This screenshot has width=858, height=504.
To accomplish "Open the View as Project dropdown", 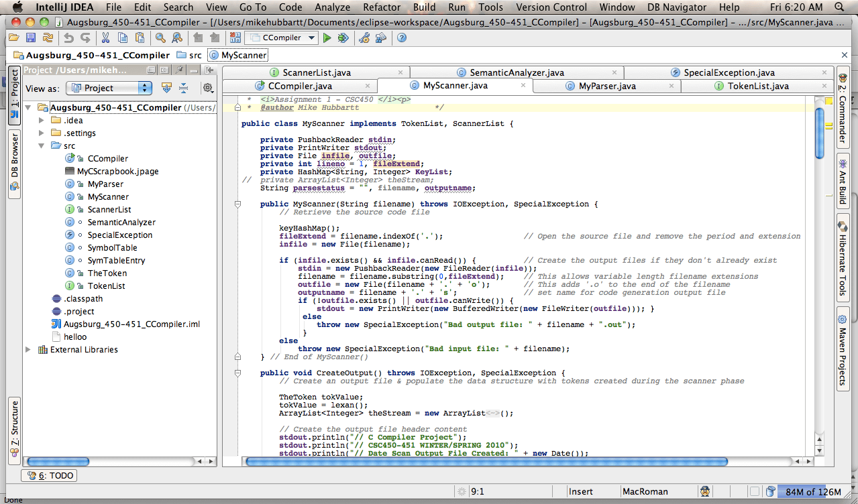I will [x=109, y=88].
